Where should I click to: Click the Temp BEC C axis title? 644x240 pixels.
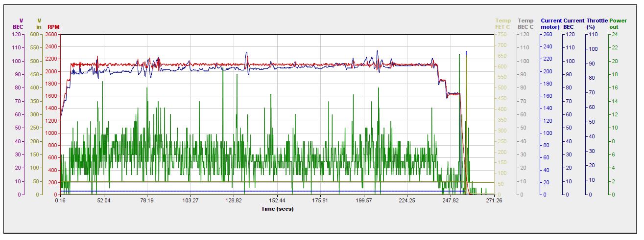(526, 23)
